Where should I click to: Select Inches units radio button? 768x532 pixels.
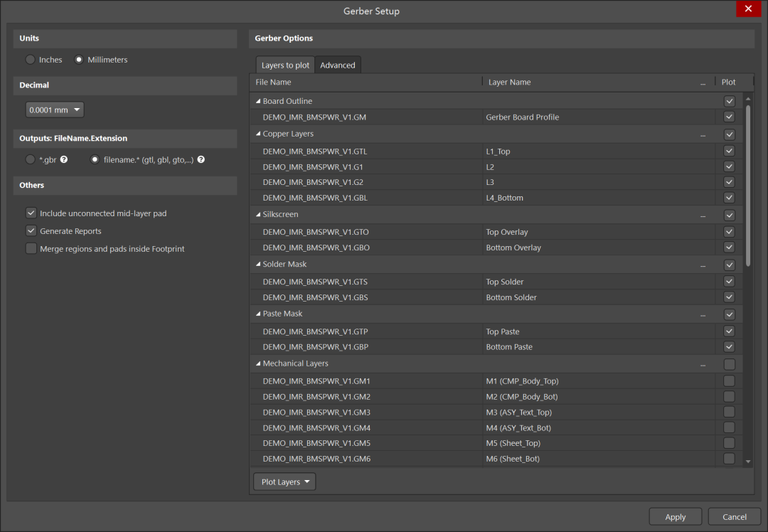point(31,59)
